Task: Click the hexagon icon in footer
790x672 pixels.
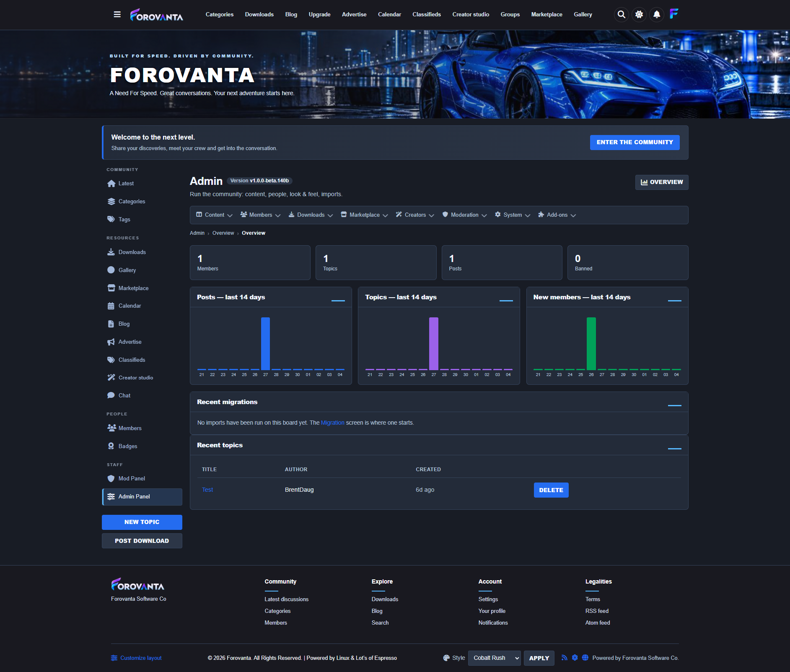Action: click(575, 658)
